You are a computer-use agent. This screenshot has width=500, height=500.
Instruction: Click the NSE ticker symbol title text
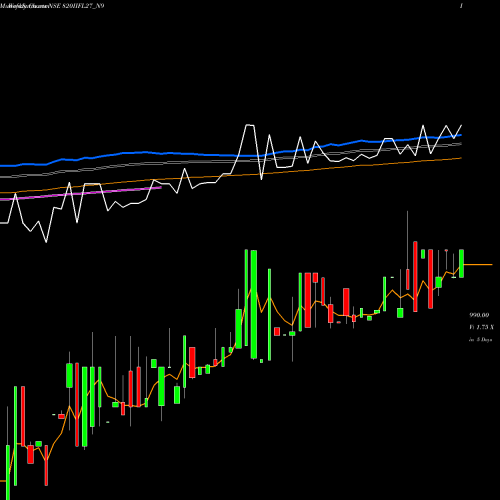pos(77,6)
